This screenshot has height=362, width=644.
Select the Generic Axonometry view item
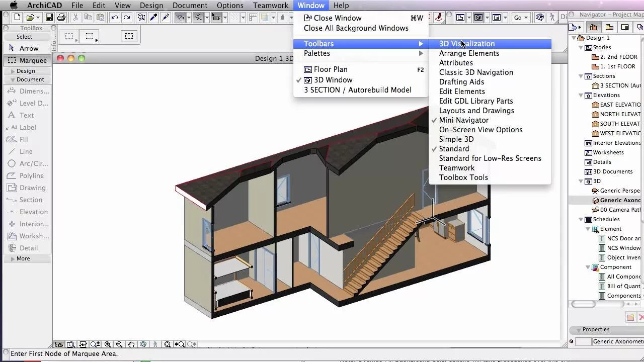click(x=616, y=201)
